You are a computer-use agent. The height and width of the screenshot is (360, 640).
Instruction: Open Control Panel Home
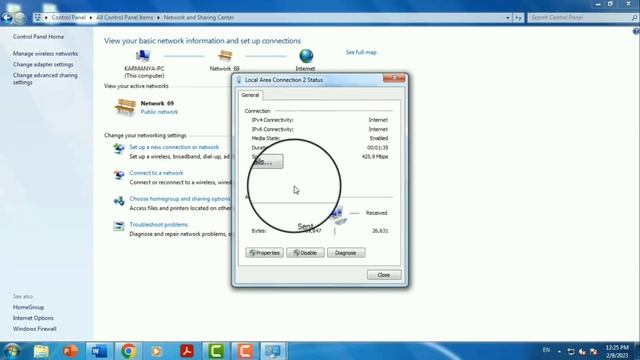(x=38, y=37)
